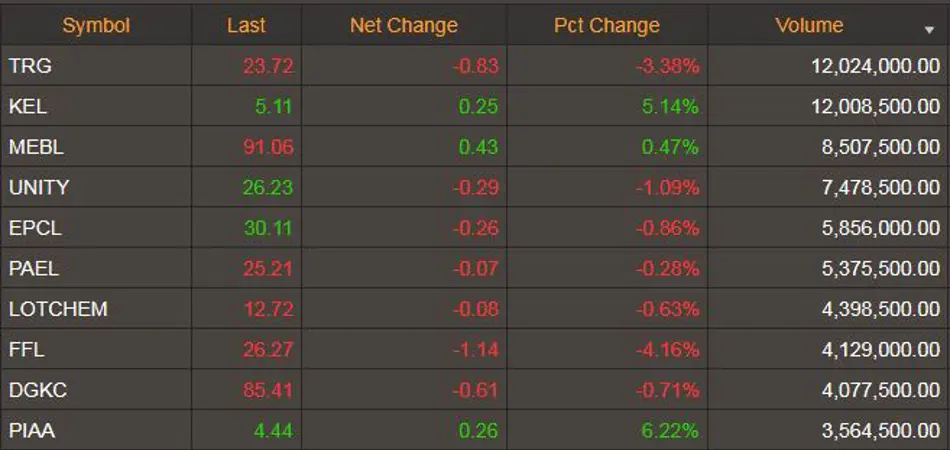Image resolution: width=950 pixels, height=450 pixels.
Task: Click the Volume column header
Action: [809, 25]
